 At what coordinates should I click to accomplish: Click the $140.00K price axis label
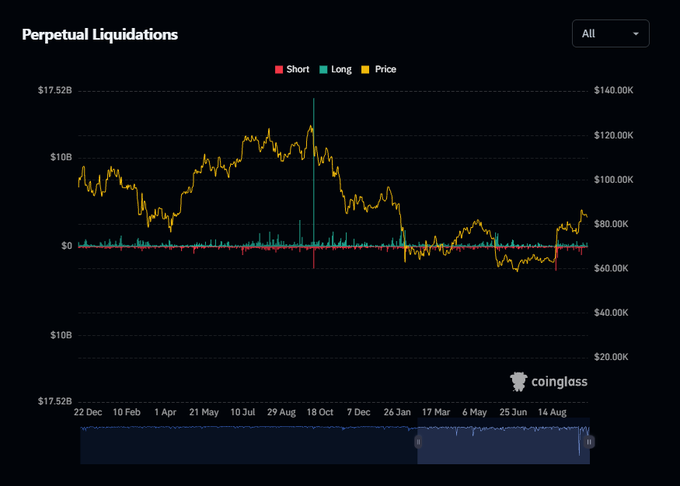[x=614, y=90]
